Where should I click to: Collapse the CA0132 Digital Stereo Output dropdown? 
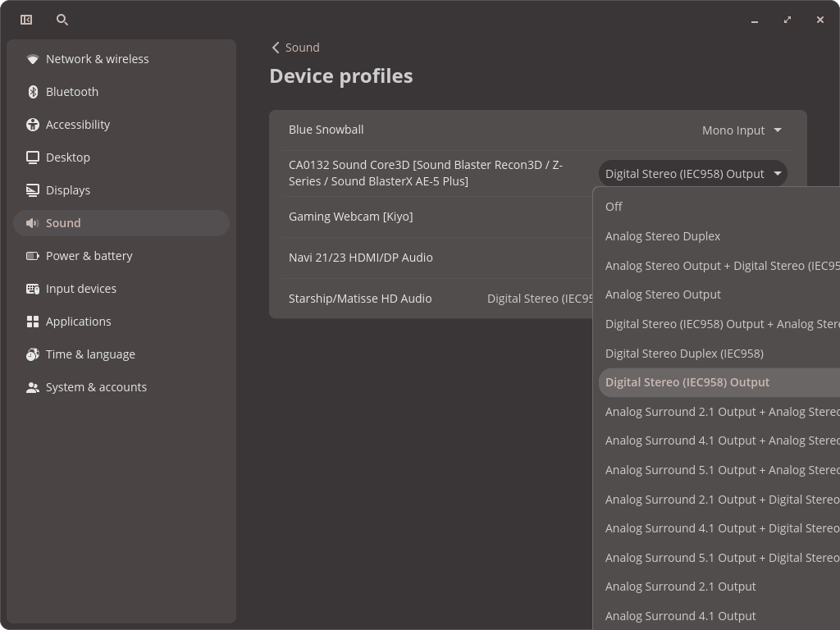[692, 174]
